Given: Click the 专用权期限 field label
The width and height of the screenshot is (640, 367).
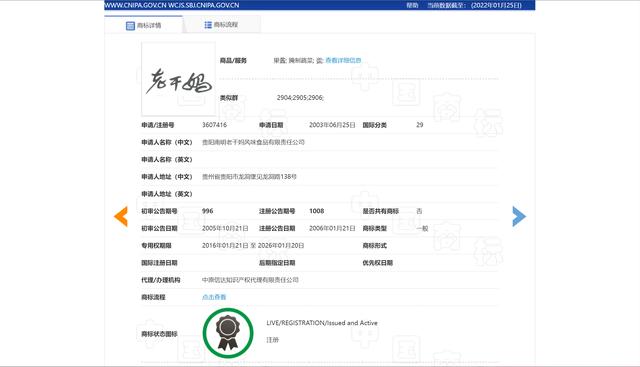Looking at the screenshot, I should coord(156,245).
